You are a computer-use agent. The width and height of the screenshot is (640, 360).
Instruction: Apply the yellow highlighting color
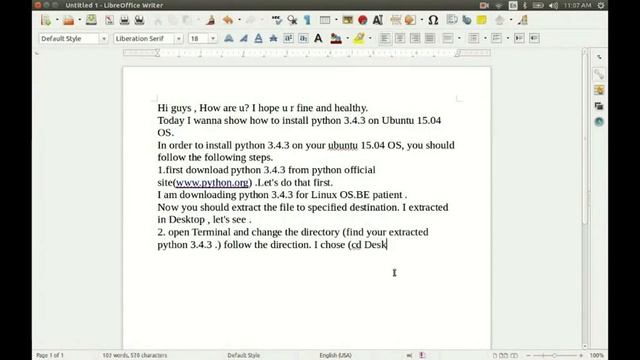click(359, 38)
